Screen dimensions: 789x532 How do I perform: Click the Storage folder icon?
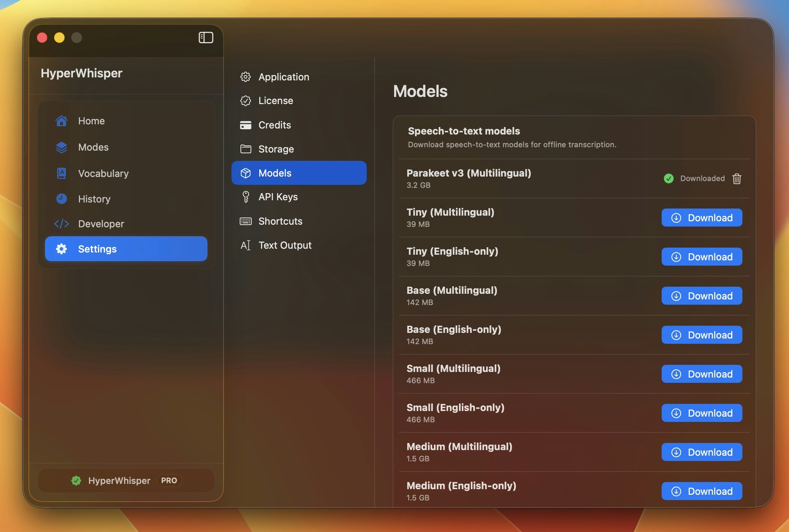(246, 149)
